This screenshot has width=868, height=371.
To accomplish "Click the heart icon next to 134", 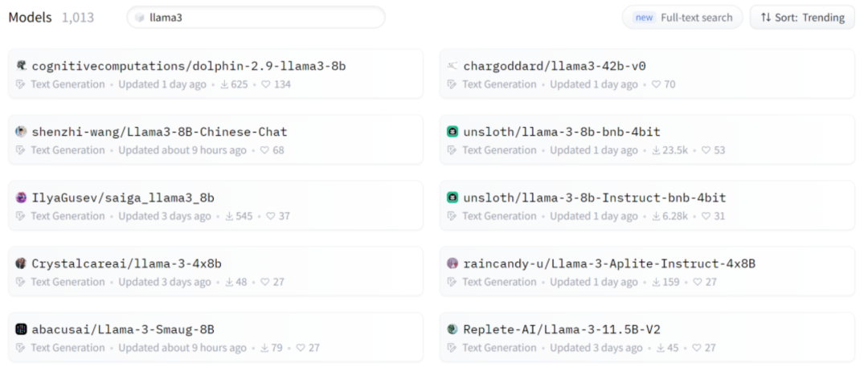I will click(265, 84).
